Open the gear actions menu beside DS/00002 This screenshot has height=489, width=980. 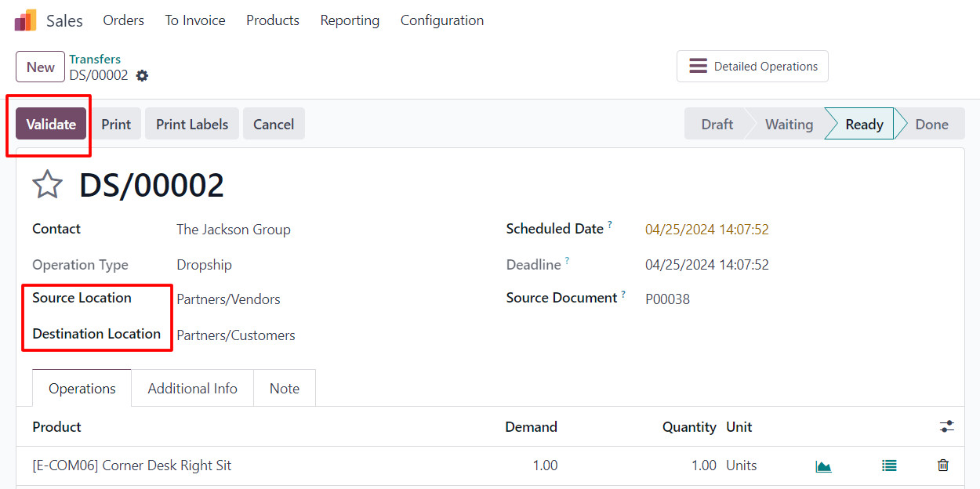coord(142,76)
